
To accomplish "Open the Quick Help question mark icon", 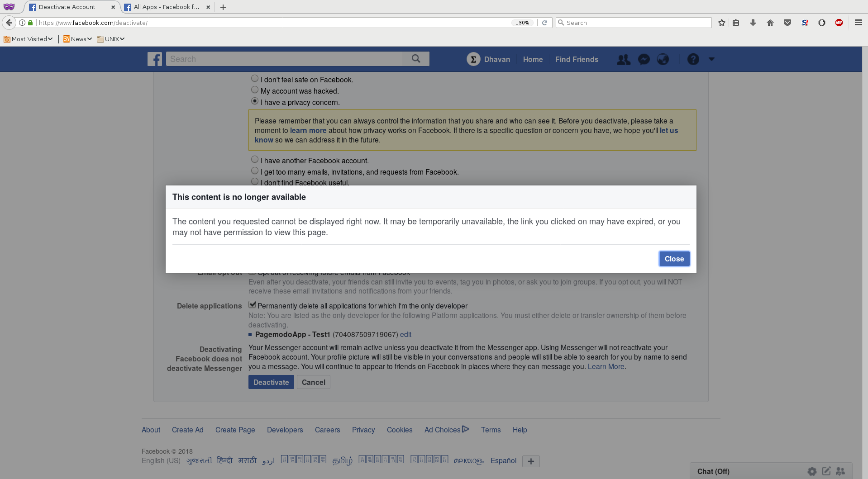I will coord(693,59).
